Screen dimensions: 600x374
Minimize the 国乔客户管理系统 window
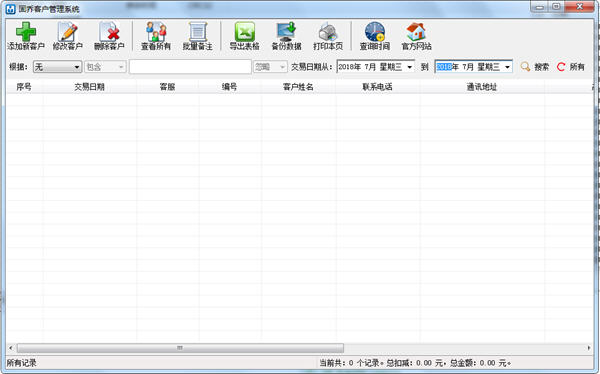[540, 7]
